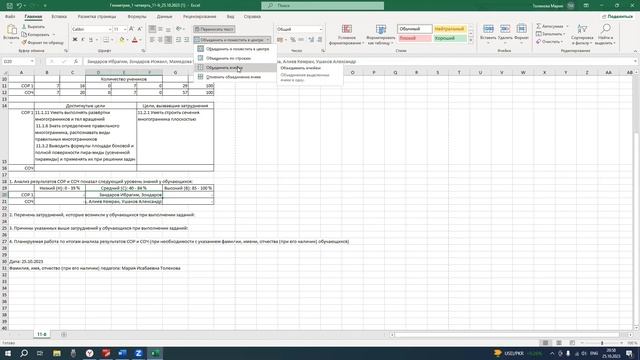This screenshot has height=360, width=640.
Task: Expand font color dropdown arrow
Action: pos(140,40)
